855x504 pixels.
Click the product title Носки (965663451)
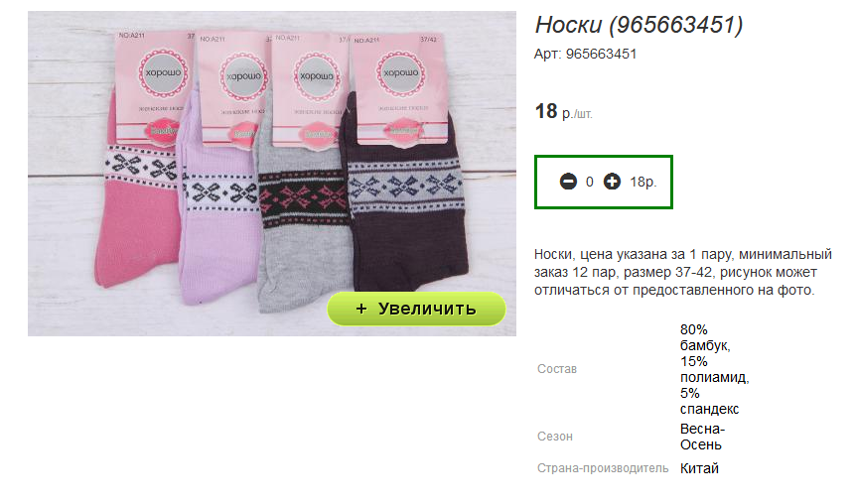coord(639,25)
